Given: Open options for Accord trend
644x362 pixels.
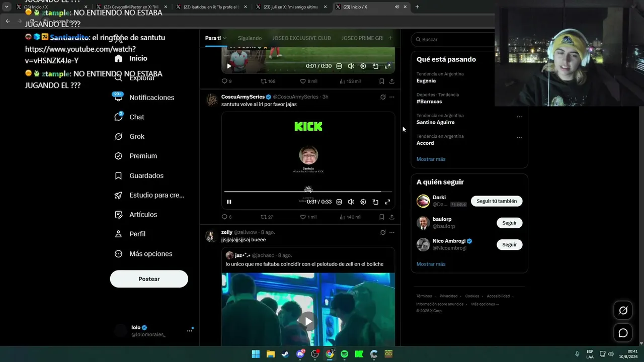Looking at the screenshot, I should coord(519,137).
